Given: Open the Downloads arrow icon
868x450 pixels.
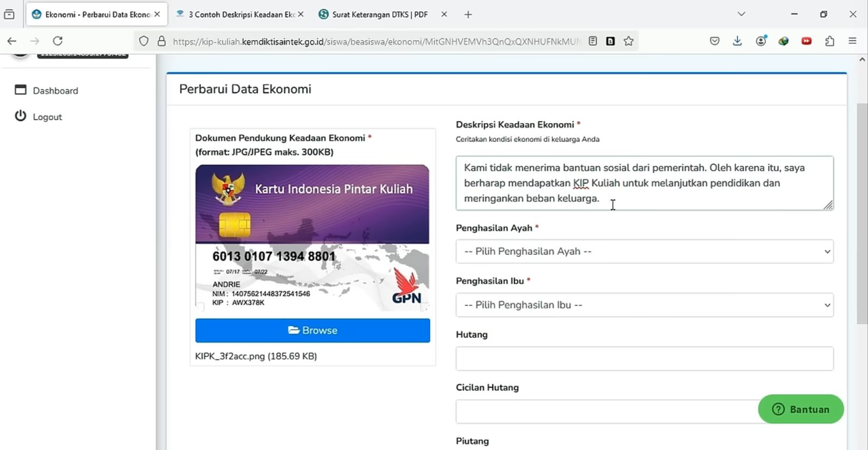Looking at the screenshot, I should coord(737,41).
